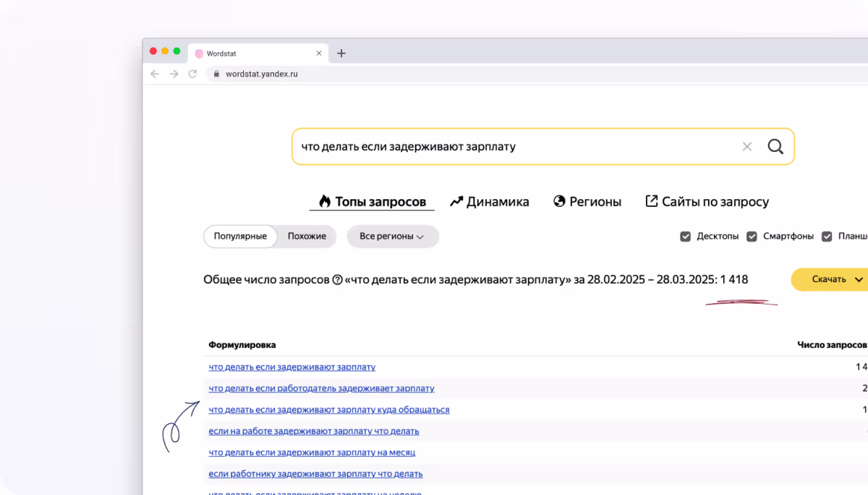Reload the page with refresh icon
The image size is (868, 495).
pyautogui.click(x=192, y=74)
